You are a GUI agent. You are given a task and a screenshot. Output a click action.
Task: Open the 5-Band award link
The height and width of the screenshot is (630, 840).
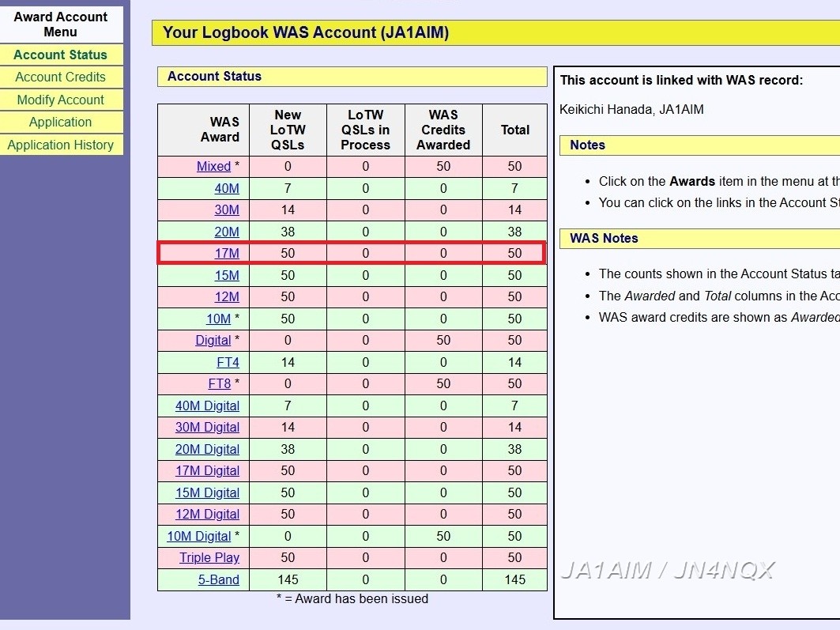218,579
